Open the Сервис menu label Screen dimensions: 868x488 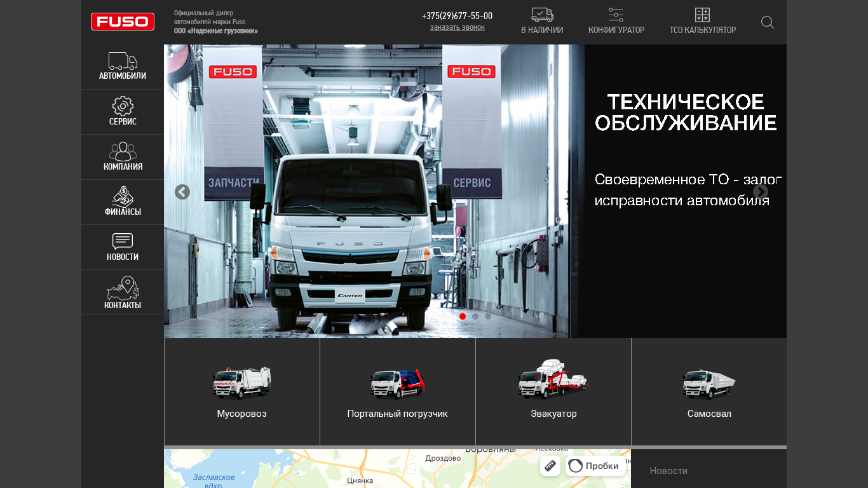[123, 121]
